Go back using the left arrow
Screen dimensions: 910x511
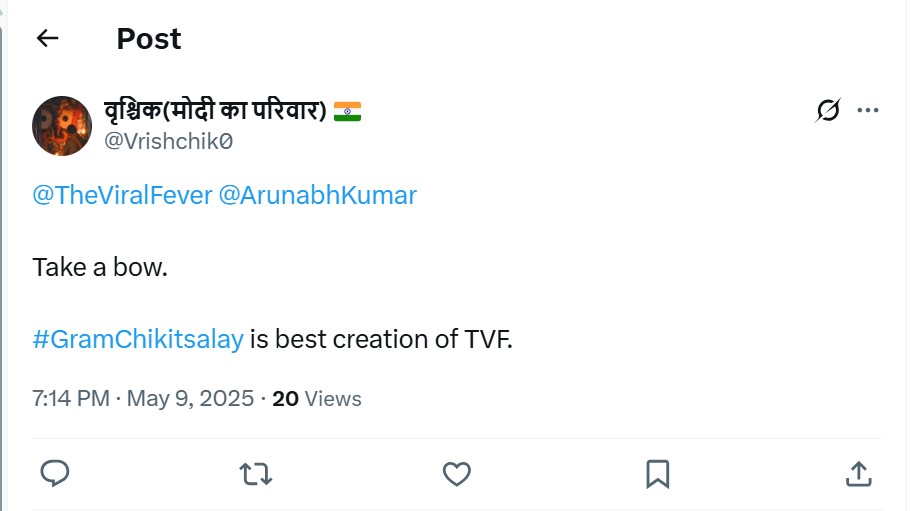tap(47, 39)
